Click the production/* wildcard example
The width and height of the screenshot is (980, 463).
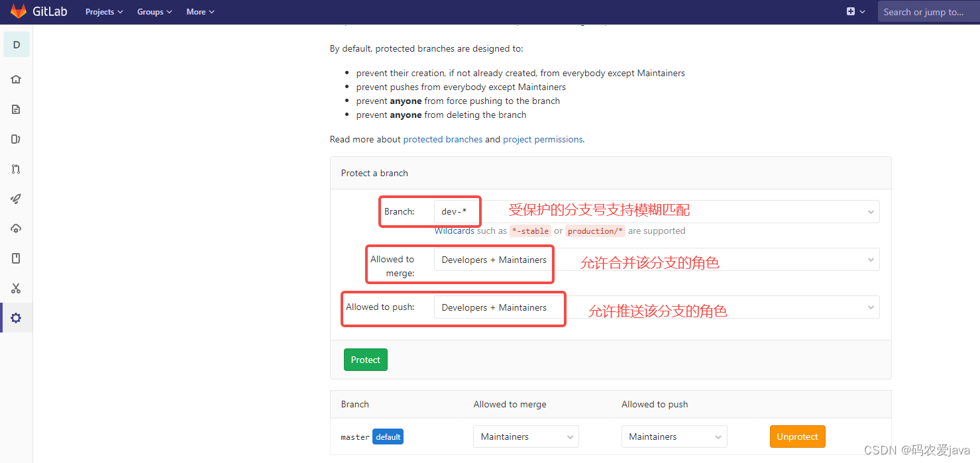(595, 231)
